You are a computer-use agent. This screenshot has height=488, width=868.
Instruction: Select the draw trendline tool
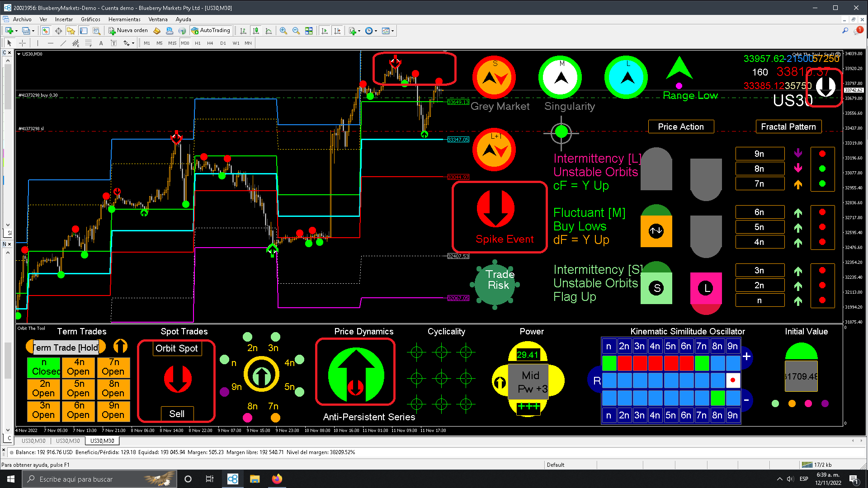click(x=63, y=43)
